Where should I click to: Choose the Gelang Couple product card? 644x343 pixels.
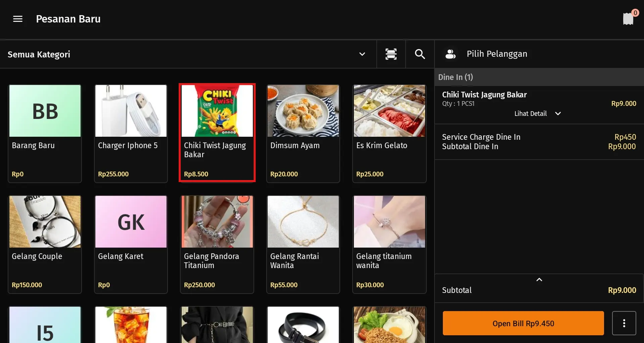tap(45, 244)
